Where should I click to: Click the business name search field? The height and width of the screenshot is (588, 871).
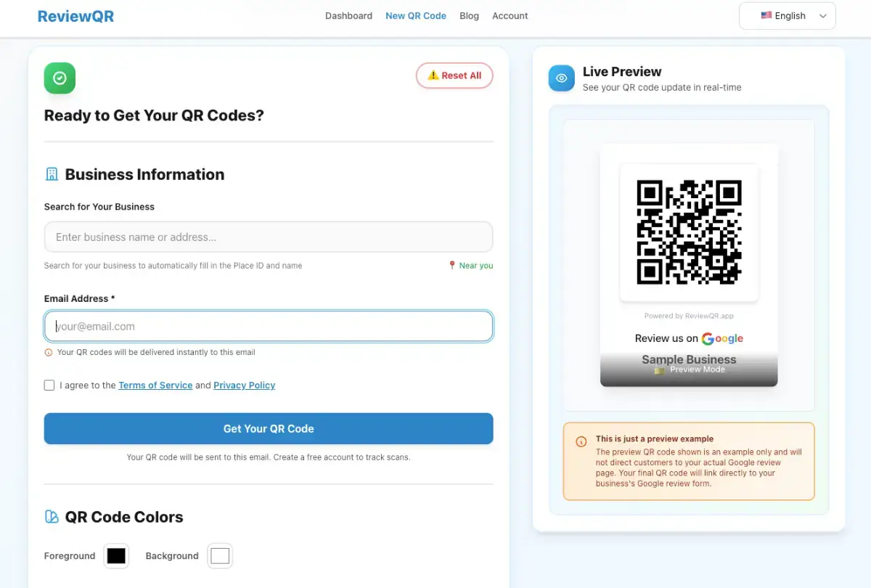(x=269, y=237)
